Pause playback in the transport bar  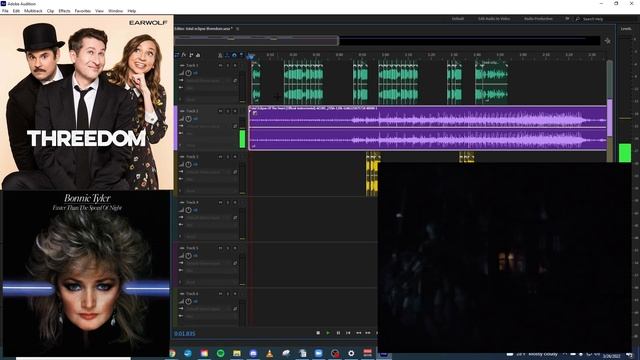point(338,333)
